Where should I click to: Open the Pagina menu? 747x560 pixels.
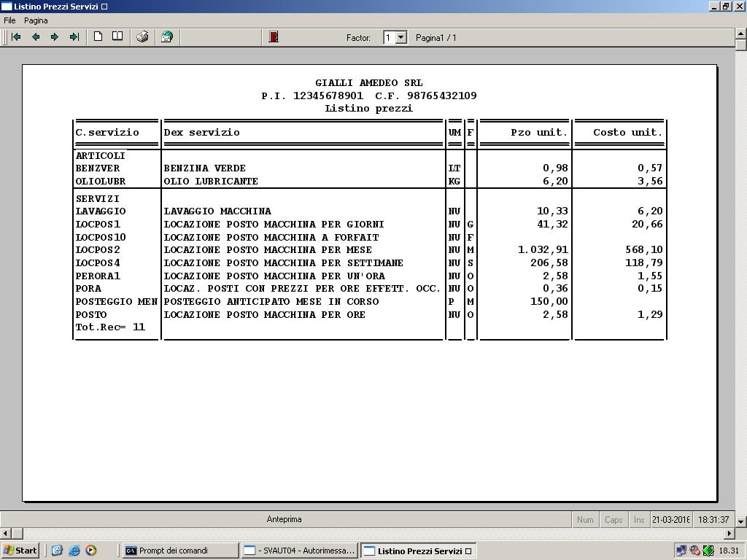[x=36, y=20]
